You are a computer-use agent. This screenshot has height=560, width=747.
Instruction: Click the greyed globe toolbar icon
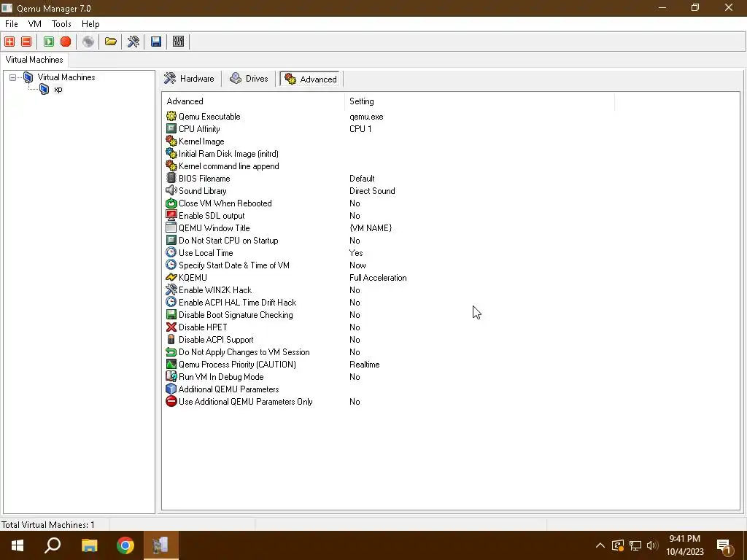click(88, 42)
